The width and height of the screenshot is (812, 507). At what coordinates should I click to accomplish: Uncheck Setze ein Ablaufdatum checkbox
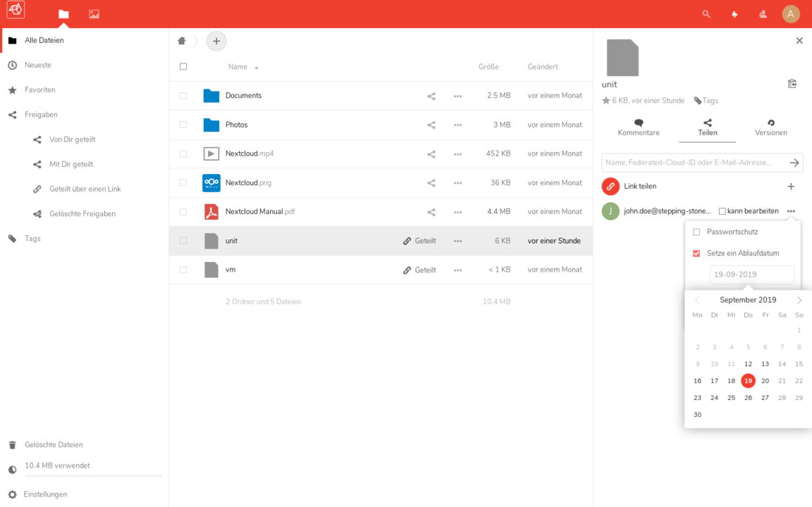[696, 253]
